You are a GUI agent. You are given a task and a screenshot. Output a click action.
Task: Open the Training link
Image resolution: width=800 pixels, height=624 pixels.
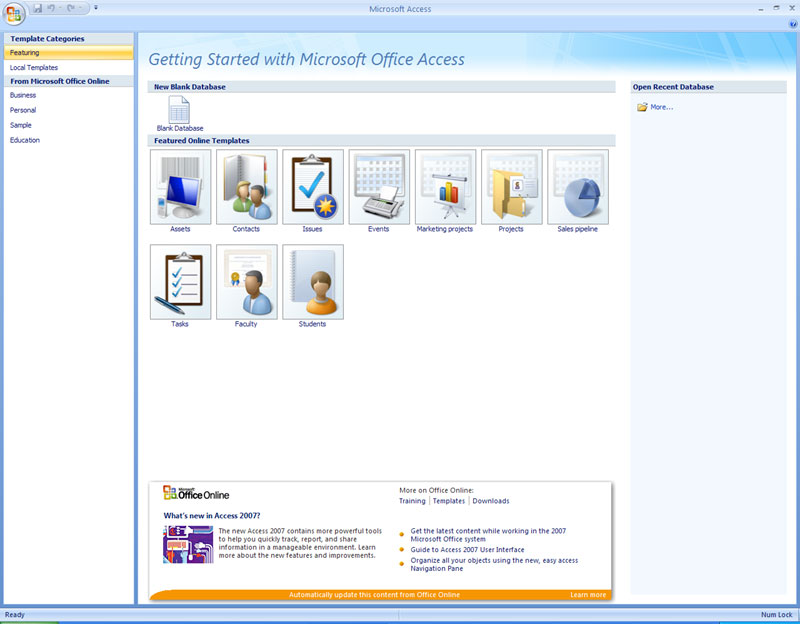(412, 501)
